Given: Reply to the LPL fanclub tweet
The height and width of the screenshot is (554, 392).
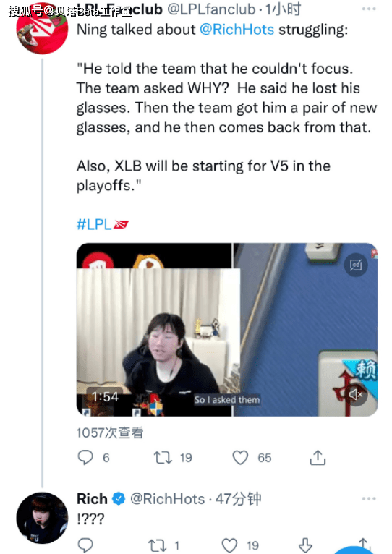Looking at the screenshot, I should (x=85, y=458).
